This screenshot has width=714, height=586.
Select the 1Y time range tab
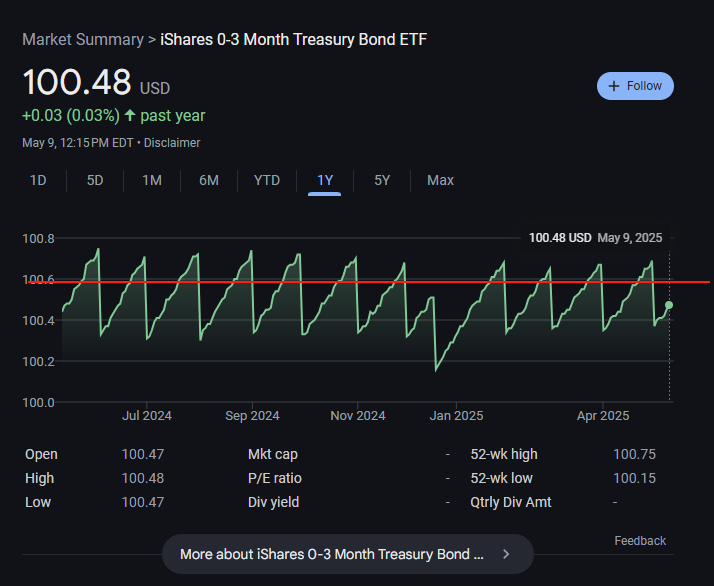pyautogui.click(x=325, y=180)
